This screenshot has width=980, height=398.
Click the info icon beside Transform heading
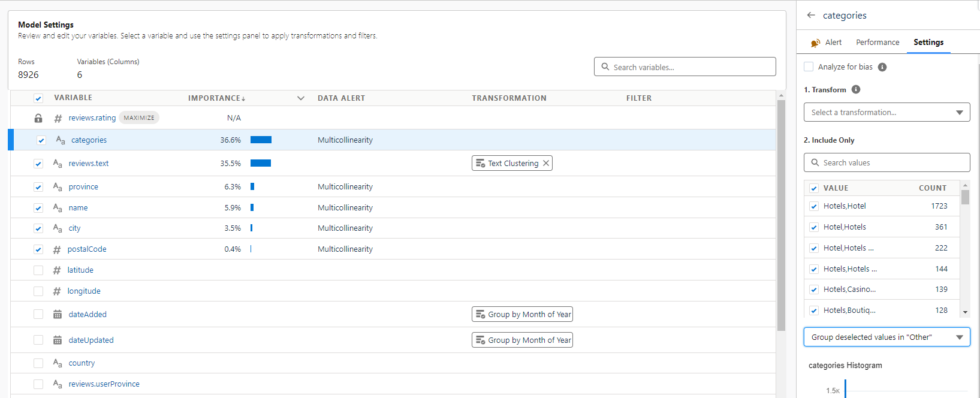click(x=856, y=90)
